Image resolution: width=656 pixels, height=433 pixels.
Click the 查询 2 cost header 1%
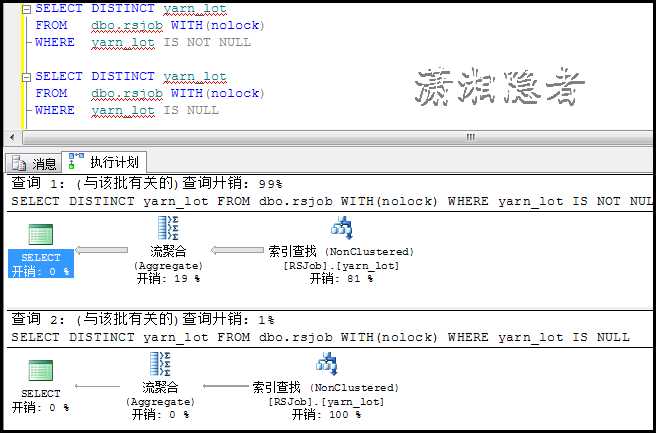point(143,320)
